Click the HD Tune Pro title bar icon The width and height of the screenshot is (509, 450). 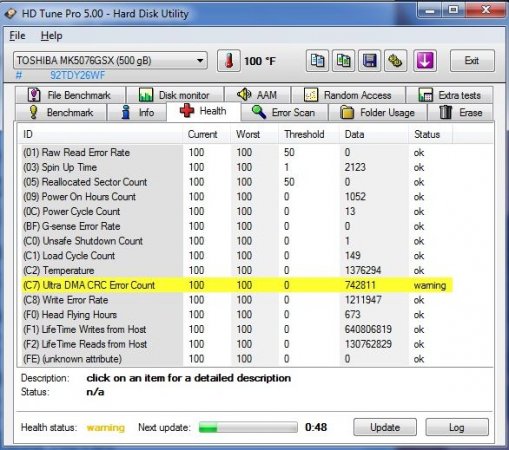11,14
